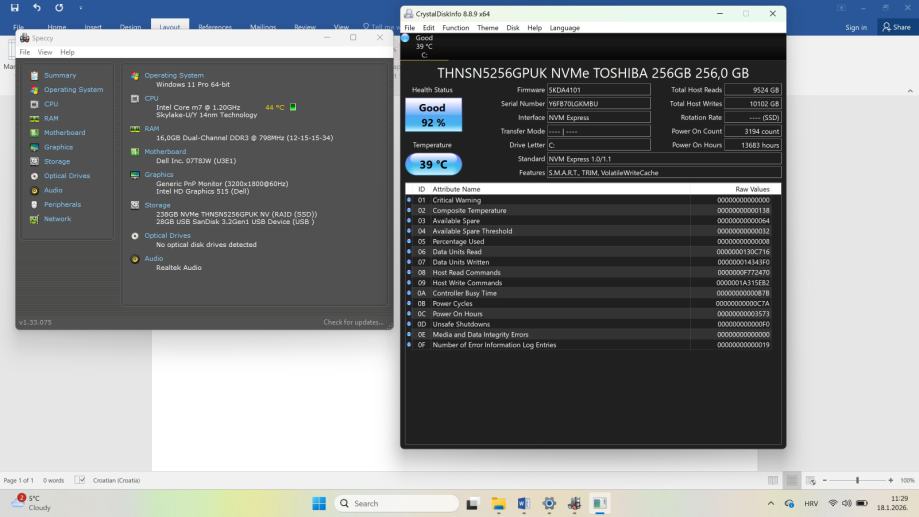
Task: Switch to Word Layout ribbon tab
Action: (x=170, y=26)
